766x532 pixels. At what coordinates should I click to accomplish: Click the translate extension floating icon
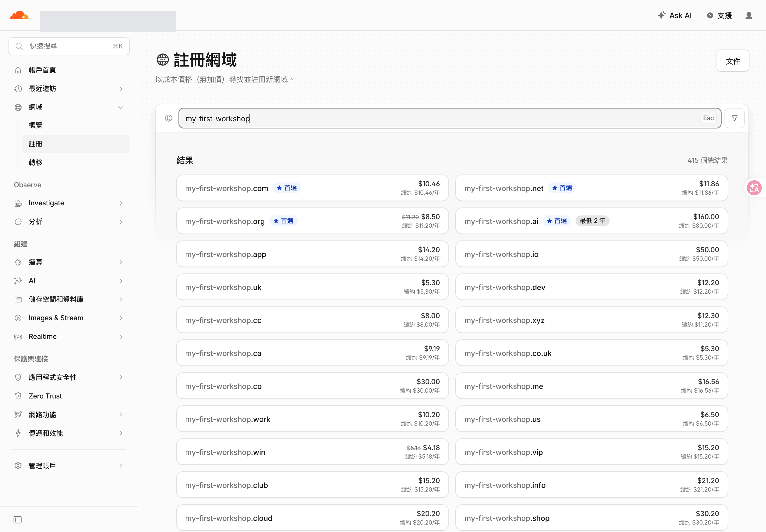[x=754, y=188]
